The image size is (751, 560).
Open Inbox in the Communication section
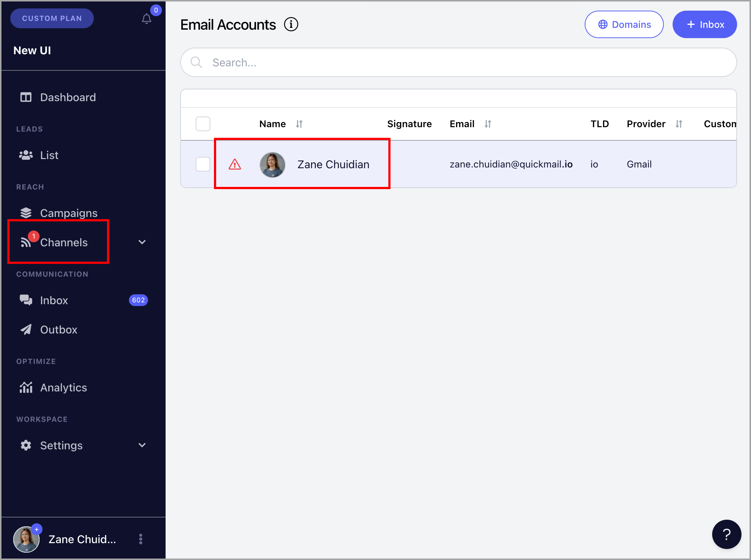pos(54,300)
